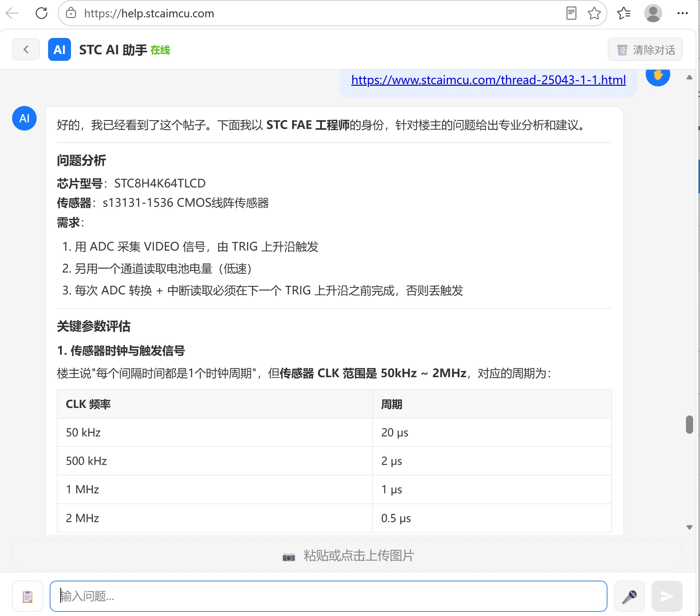Click chip model text STC8H4K64TLCD

point(160,183)
